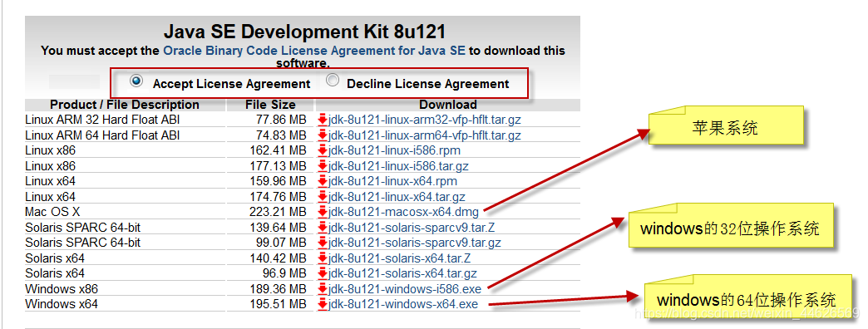Click the Product / File Description column header
The width and height of the screenshot is (868, 329).
click(x=125, y=105)
